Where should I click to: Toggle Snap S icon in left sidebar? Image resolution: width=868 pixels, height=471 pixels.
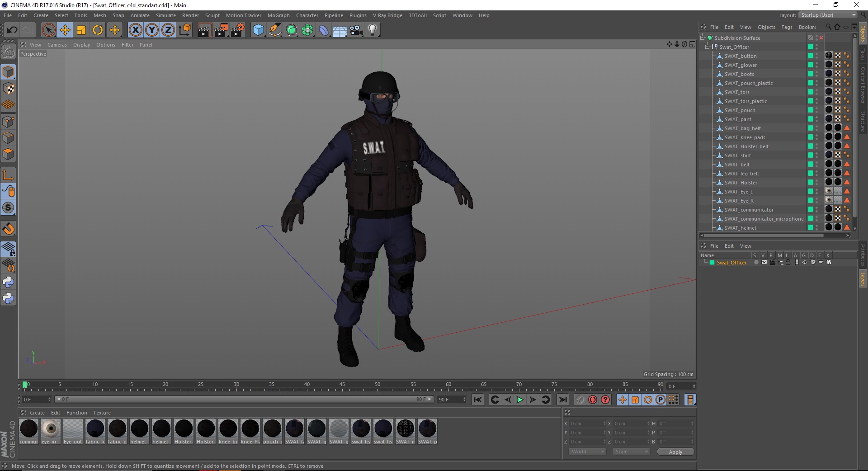[x=8, y=208]
